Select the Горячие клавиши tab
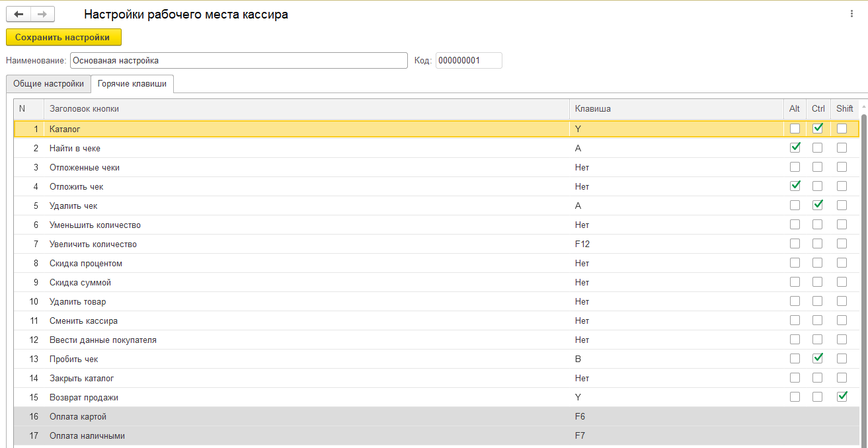 (132, 84)
